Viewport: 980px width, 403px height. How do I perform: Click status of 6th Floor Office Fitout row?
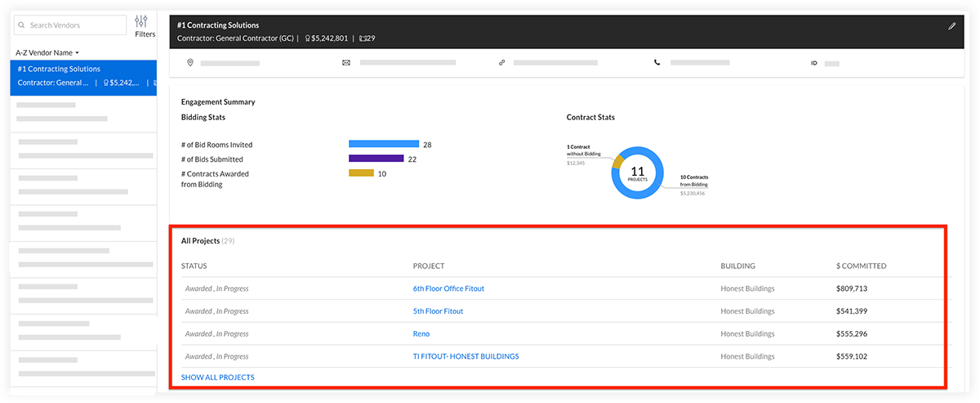(x=216, y=289)
